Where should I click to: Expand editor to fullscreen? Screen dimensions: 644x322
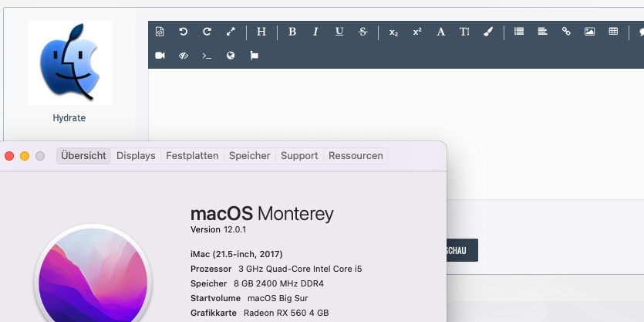coord(231,32)
